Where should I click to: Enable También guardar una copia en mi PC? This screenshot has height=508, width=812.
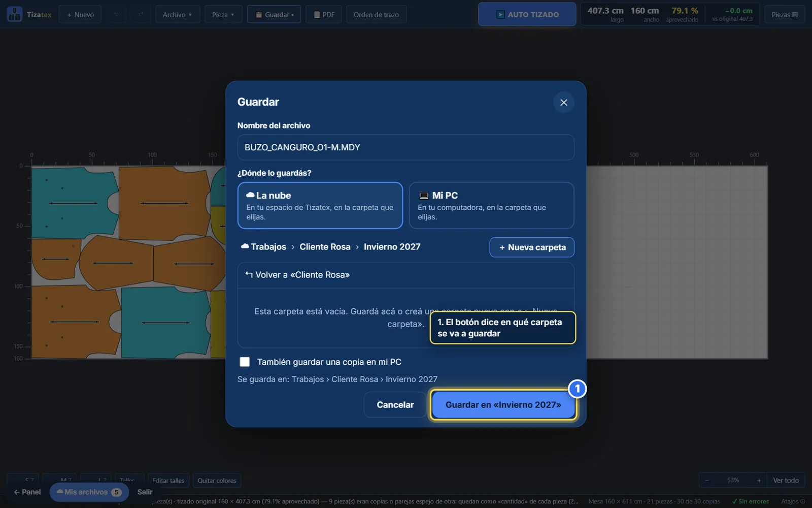click(245, 362)
